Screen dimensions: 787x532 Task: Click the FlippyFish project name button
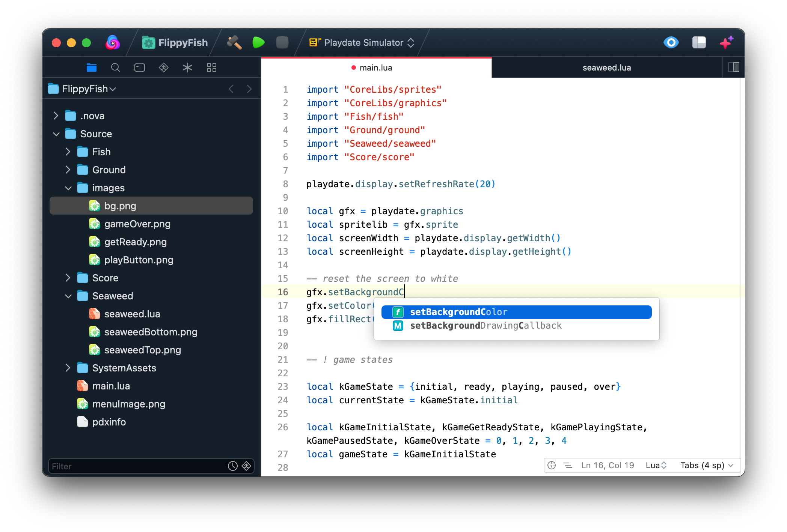point(175,43)
